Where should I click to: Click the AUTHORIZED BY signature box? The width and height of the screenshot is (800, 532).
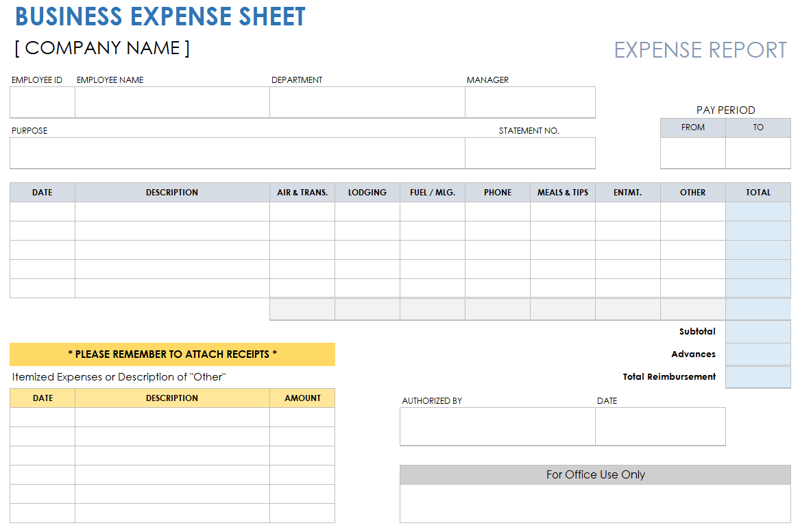pyautogui.click(x=497, y=426)
